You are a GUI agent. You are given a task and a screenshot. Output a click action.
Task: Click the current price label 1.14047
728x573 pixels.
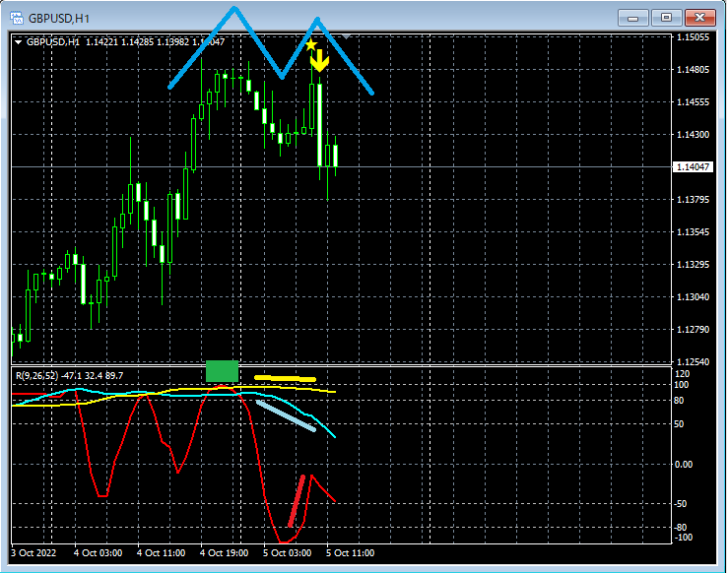(693, 167)
